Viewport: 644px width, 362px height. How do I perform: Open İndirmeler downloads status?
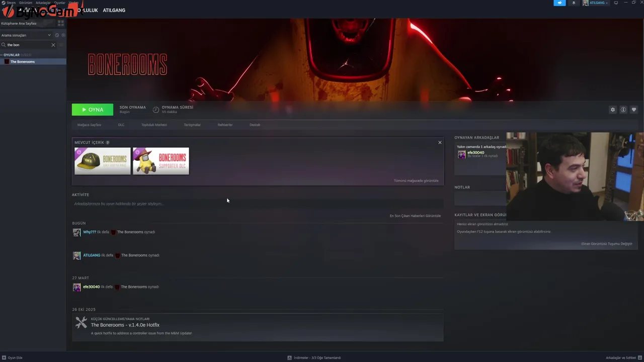[317, 357]
